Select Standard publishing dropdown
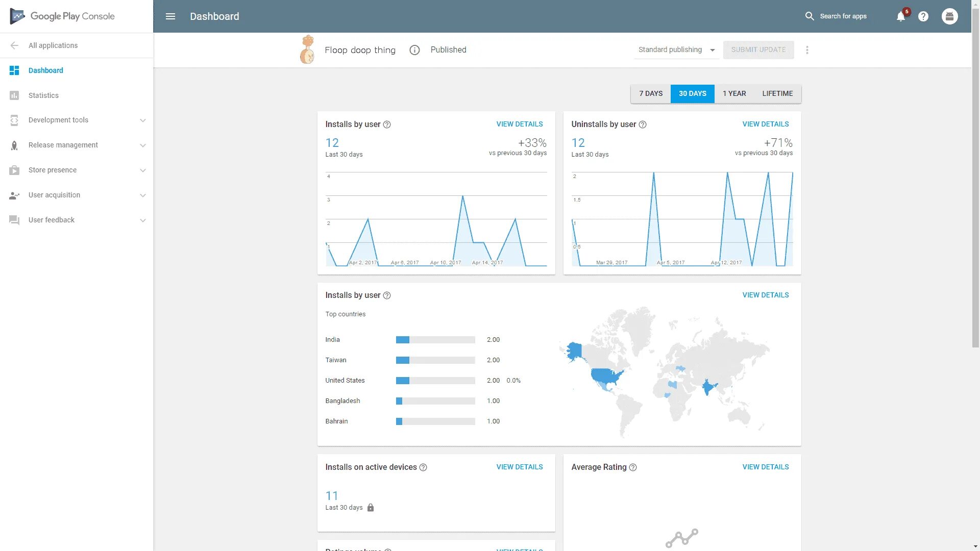The width and height of the screenshot is (980, 551). [675, 50]
